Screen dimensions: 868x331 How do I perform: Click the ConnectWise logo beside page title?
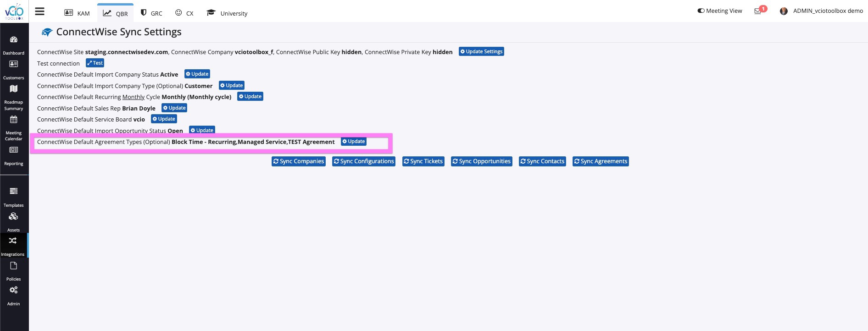(47, 32)
